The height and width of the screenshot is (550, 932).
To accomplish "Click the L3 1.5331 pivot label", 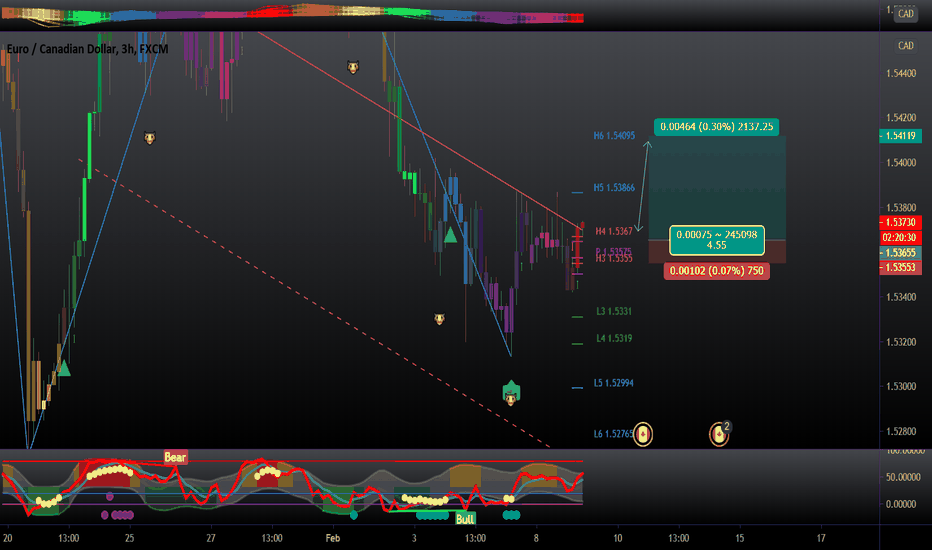I will [x=614, y=311].
